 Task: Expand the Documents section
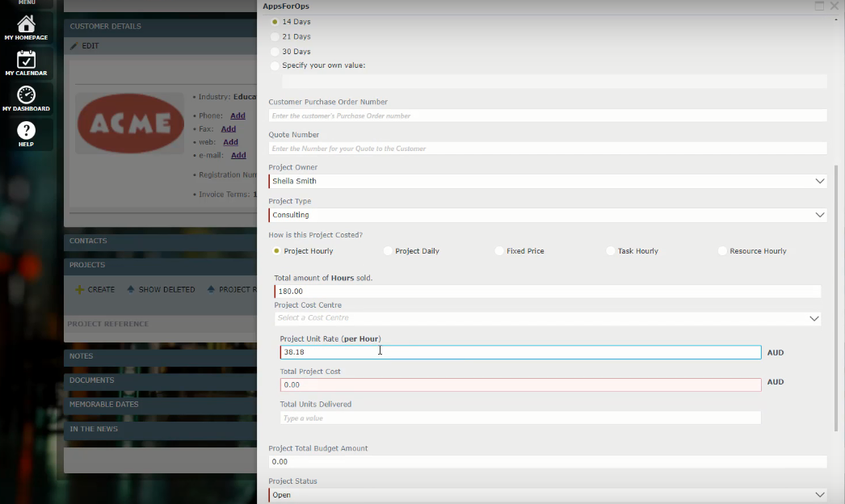(161, 380)
